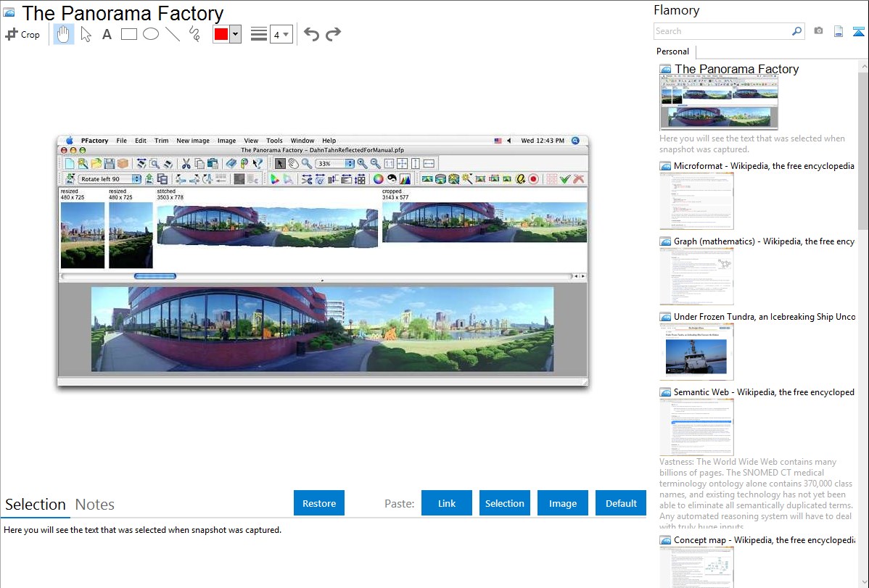Screen dimensions: 869x588
Task: Open the color picker dropdown arrow
Action: (236, 34)
